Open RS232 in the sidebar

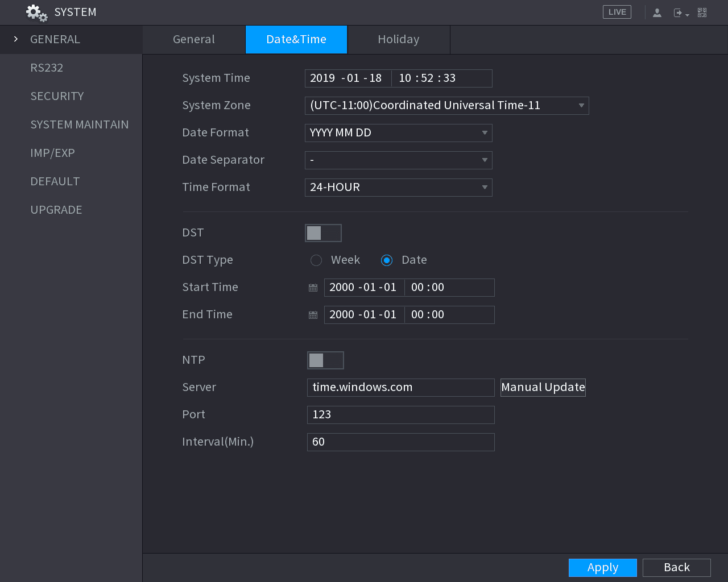(x=71, y=68)
